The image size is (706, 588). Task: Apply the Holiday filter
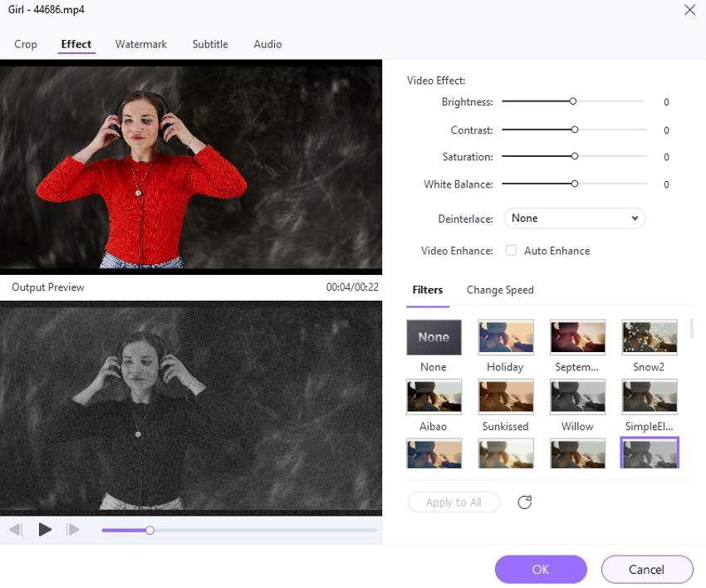coord(506,336)
